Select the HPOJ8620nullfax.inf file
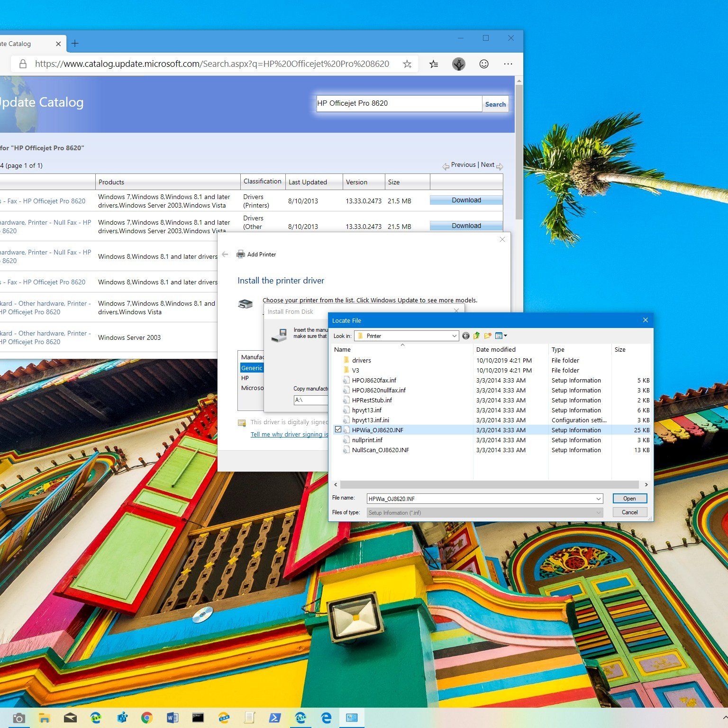Screen dimensions: 728x728 tap(379, 390)
